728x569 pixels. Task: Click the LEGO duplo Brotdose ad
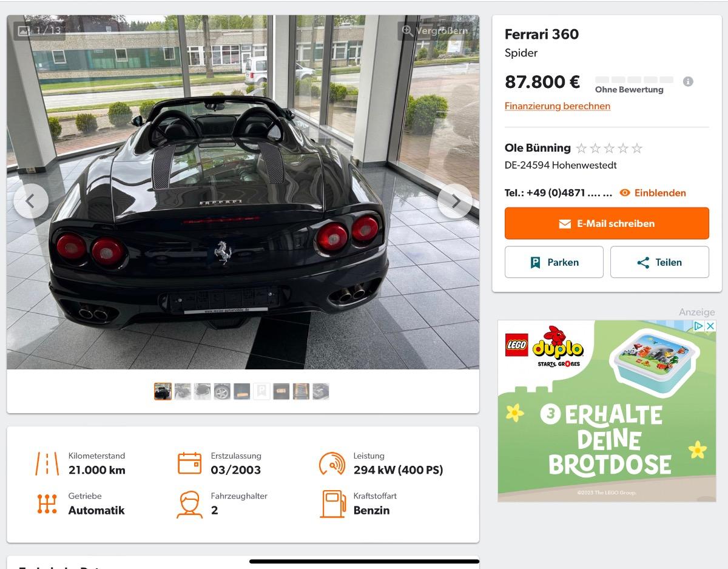pos(607,411)
